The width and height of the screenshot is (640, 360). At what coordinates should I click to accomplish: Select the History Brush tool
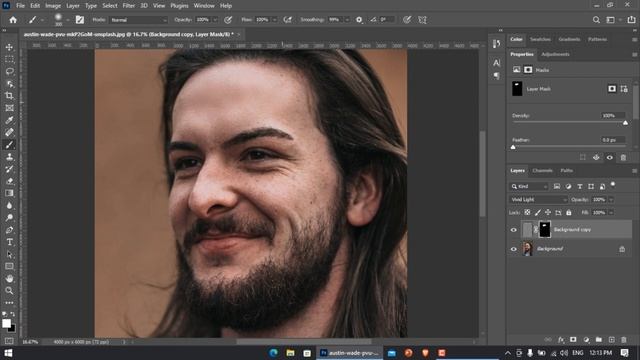(9, 169)
